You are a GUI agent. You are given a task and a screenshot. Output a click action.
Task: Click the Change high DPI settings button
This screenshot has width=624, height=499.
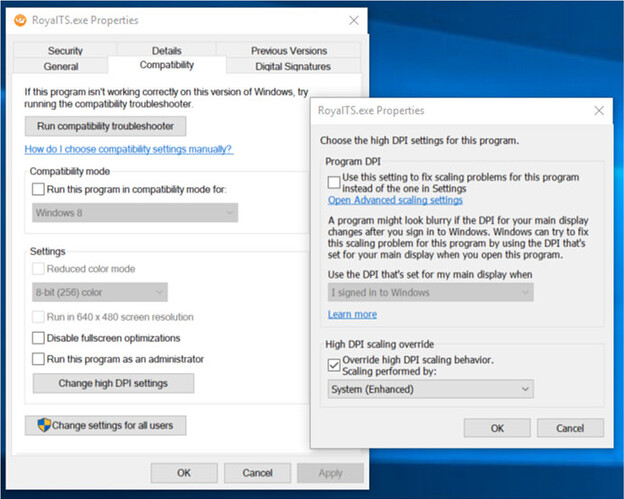[x=112, y=383]
